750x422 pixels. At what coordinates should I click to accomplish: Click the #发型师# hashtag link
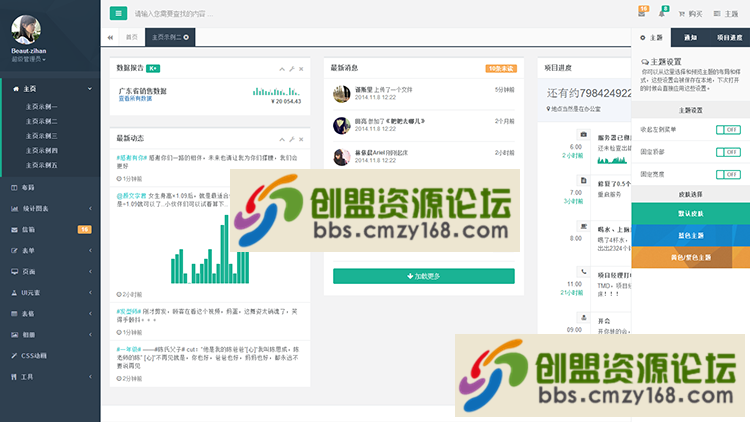129,311
